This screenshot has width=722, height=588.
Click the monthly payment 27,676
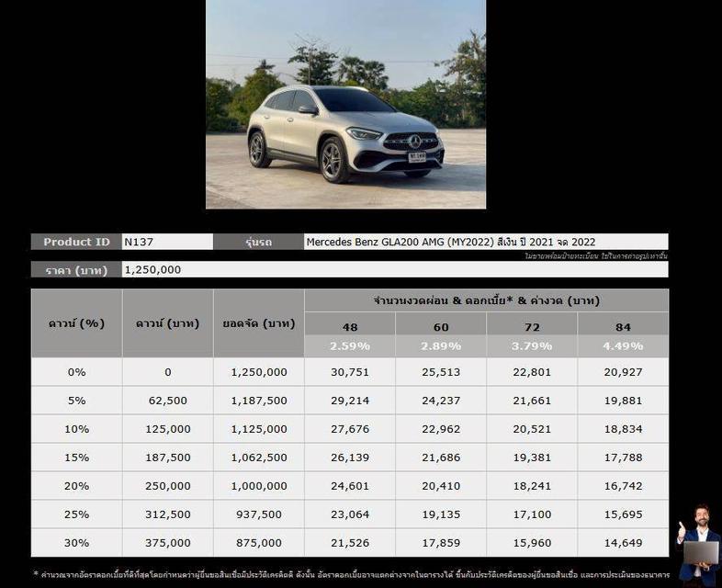point(350,429)
